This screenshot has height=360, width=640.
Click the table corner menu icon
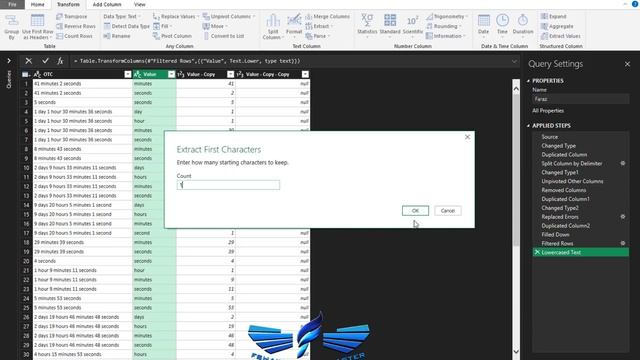point(26,74)
